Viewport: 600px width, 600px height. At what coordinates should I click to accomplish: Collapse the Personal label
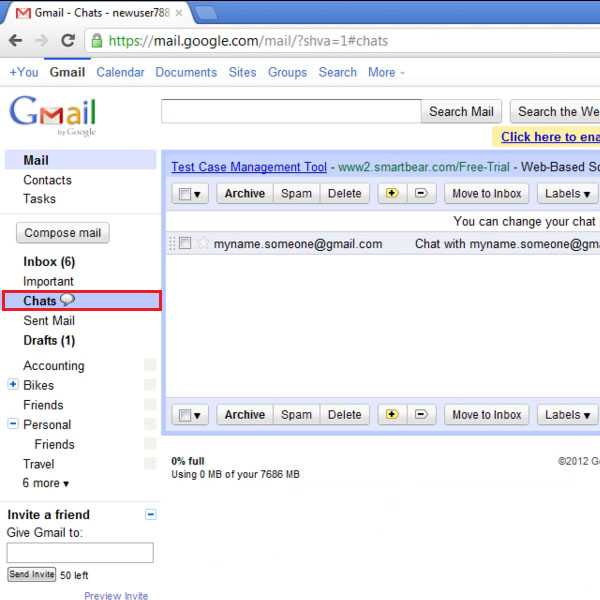tap(13, 424)
